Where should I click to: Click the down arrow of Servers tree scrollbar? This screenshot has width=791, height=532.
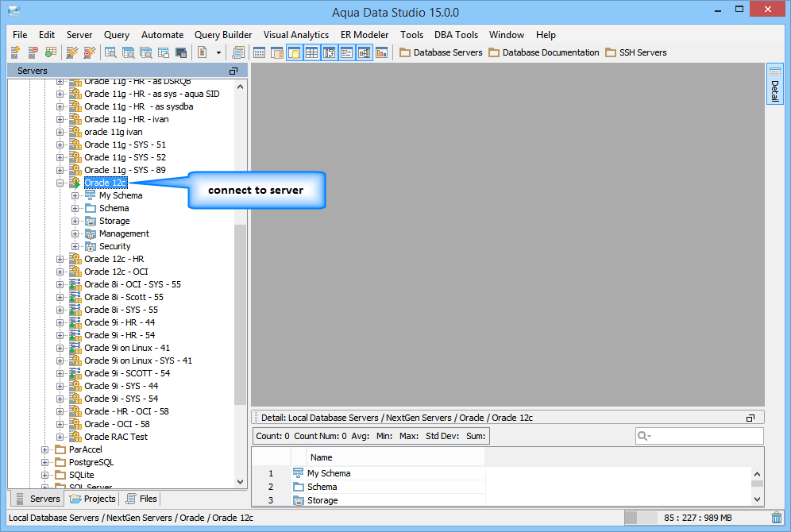tap(240, 481)
